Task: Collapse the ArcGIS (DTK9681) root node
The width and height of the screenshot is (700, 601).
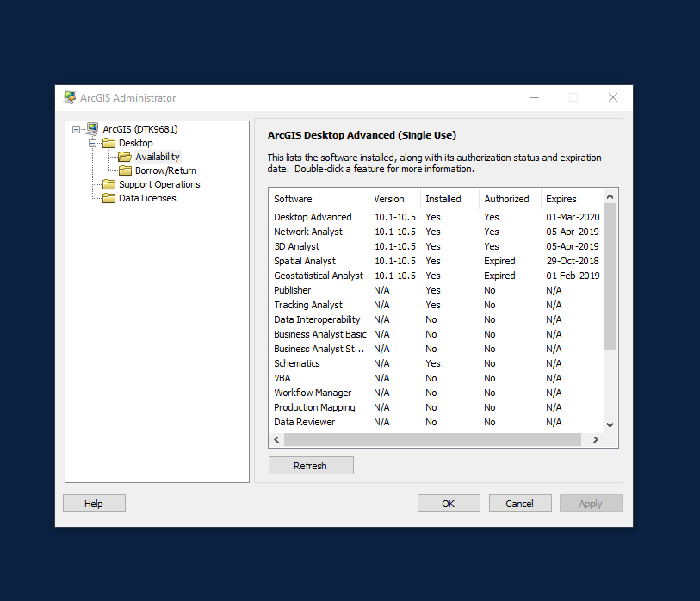Action: point(77,129)
